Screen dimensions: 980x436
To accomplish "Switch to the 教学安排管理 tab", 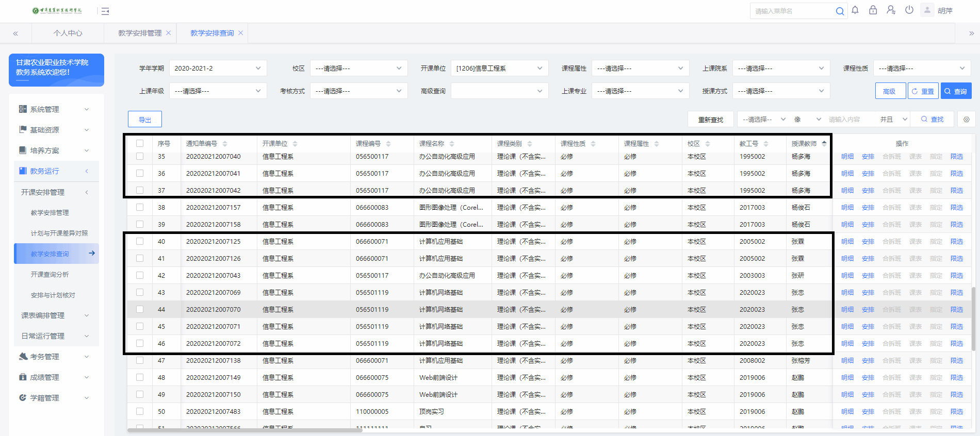I will [x=140, y=33].
